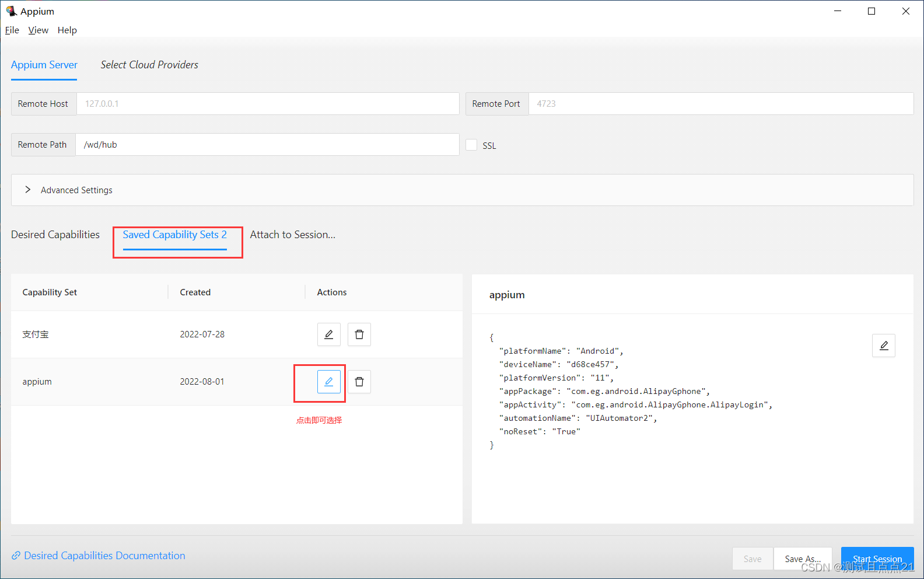The width and height of the screenshot is (924, 579).
Task: Focus the Remote Port input field
Action: [x=721, y=104]
